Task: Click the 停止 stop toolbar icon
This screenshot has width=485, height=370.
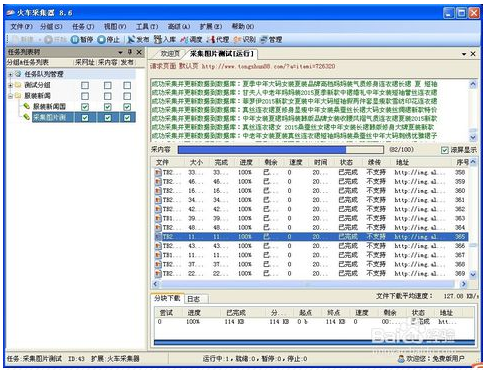Action: (102, 40)
